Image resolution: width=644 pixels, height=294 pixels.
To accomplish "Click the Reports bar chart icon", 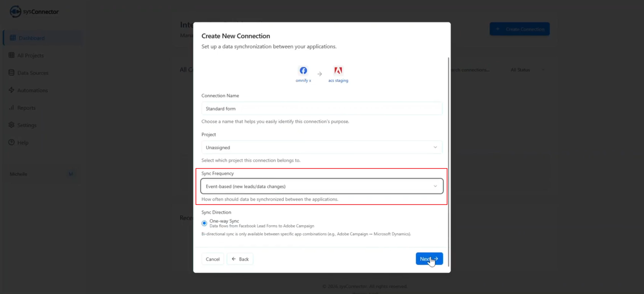I will (12, 108).
